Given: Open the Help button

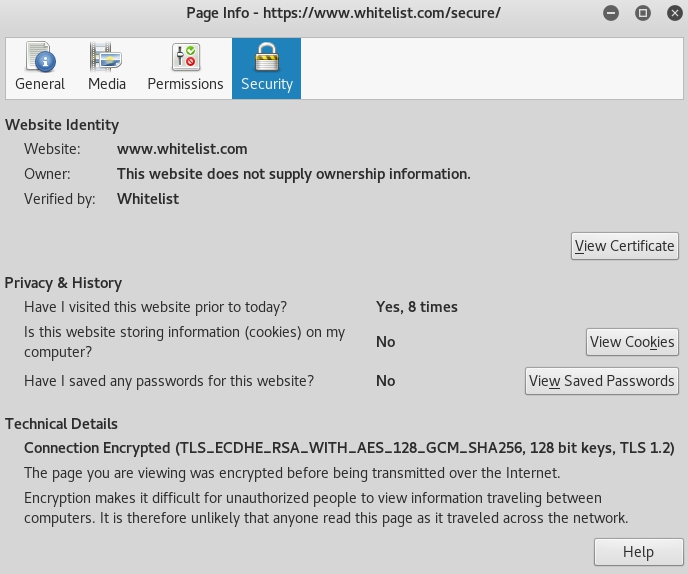Looking at the screenshot, I should point(638,552).
